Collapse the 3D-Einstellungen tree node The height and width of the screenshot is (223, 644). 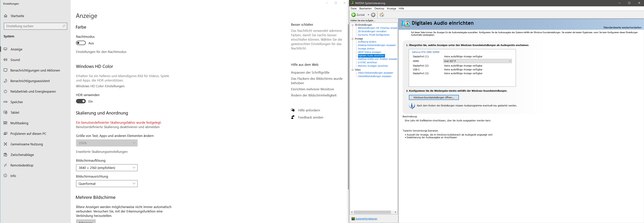[x=352, y=25]
